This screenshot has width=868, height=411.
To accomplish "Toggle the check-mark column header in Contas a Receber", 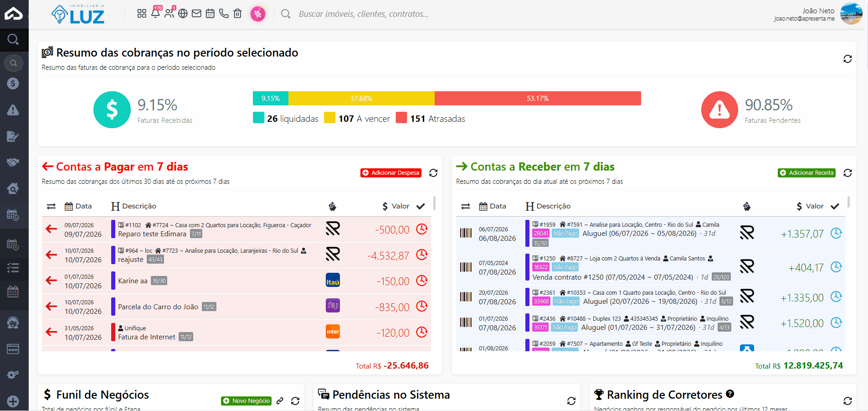I will click(835, 206).
